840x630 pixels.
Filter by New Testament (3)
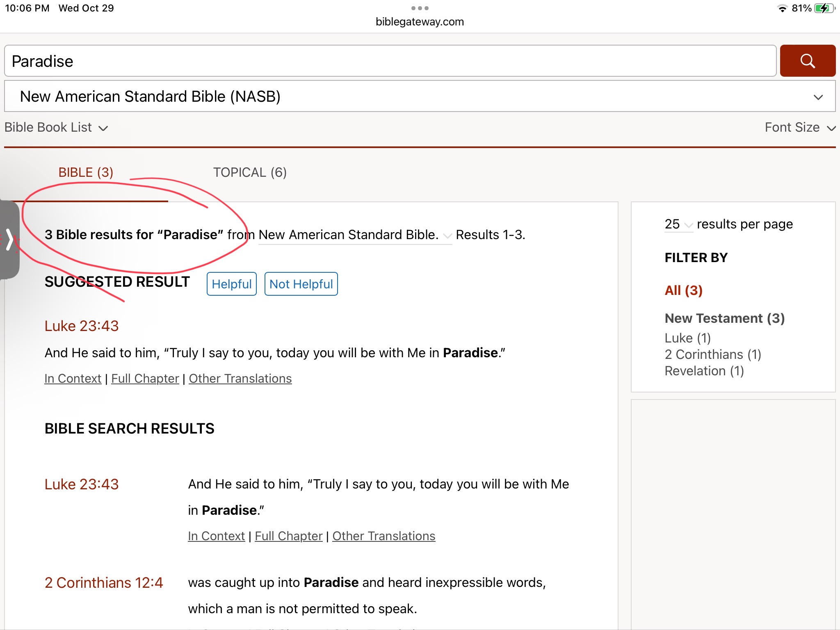724,318
